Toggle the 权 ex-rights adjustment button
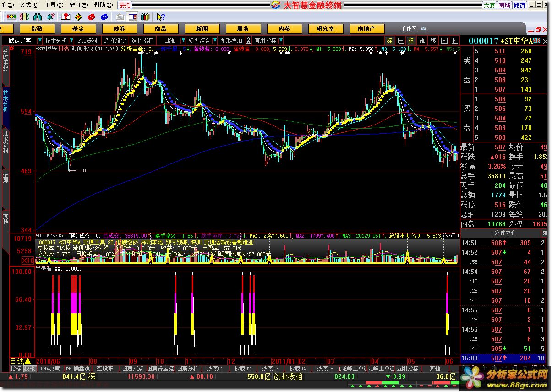 [x=411, y=40]
